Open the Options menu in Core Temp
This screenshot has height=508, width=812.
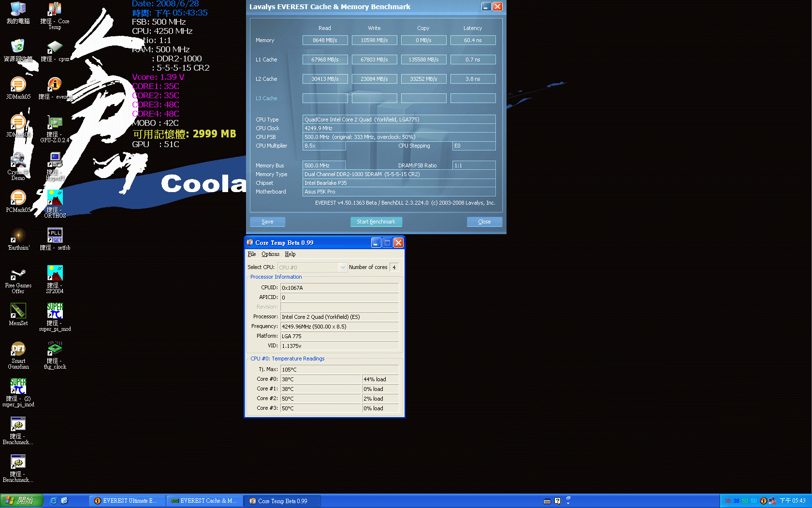tap(270, 254)
